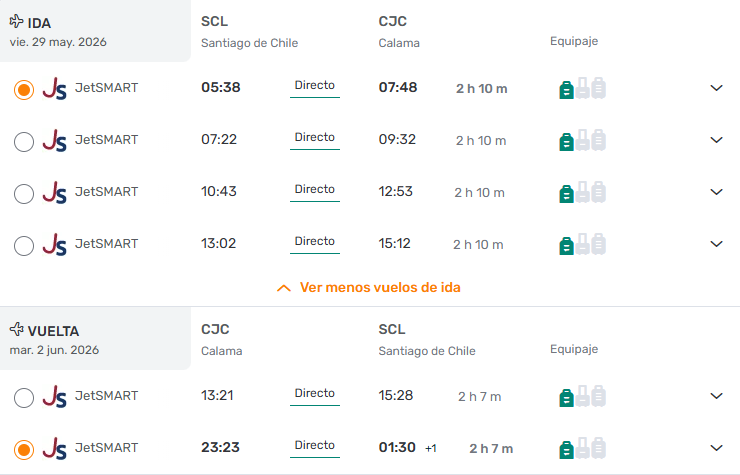Click baggage icons for 07:22 flight
The image size is (740, 475).
click(582, 140)
